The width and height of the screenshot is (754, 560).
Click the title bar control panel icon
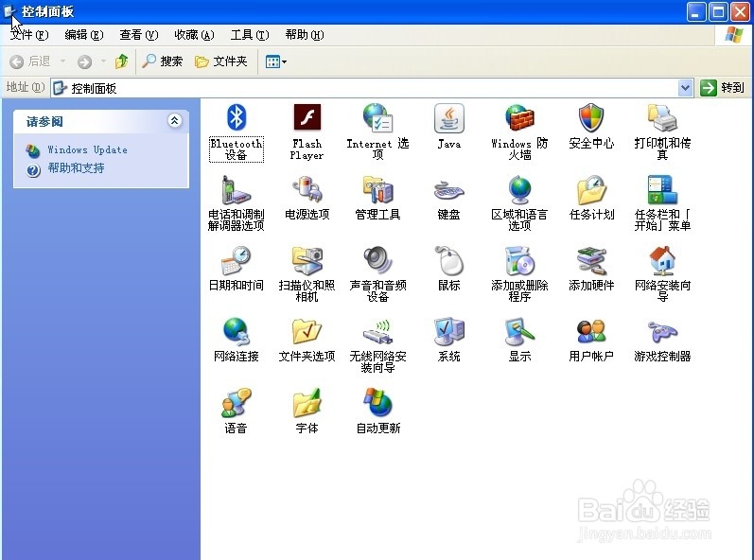click(9, 11)
